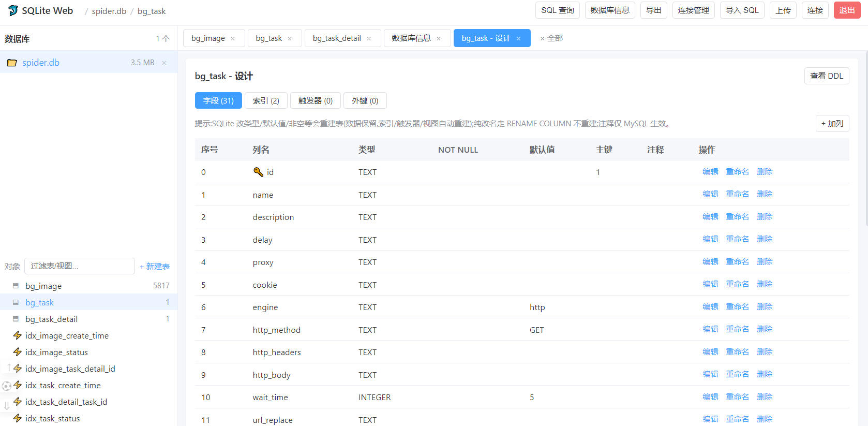Focus the 过滤表/视图 filter field
Image resolution: width=868 pixels, height=426 pixels.
pos(80,266)
